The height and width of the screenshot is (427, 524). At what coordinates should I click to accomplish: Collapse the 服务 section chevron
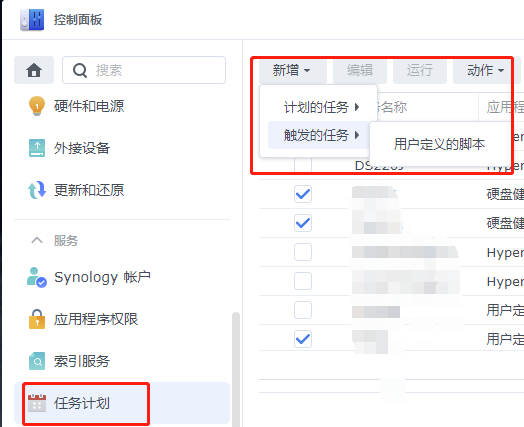[37, 240]
